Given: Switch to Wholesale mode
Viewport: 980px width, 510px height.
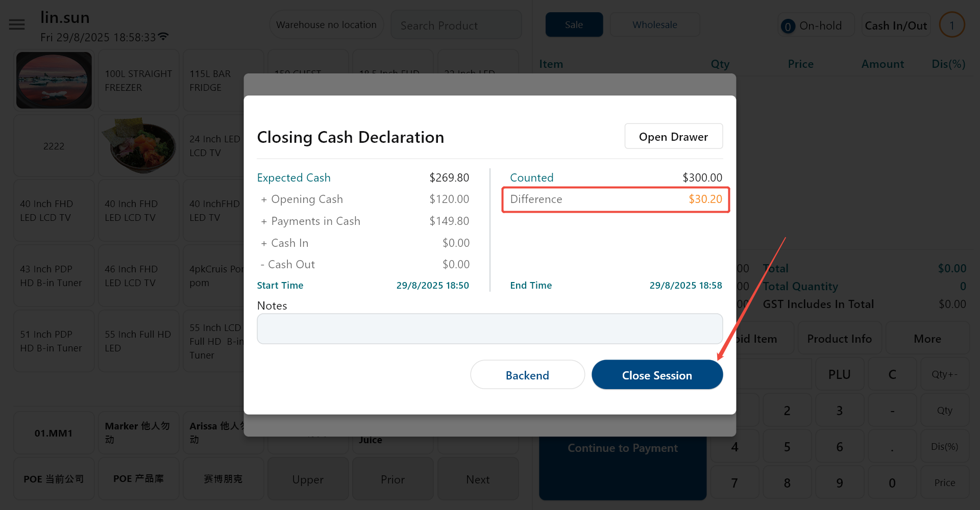Looking at the screenshot, I should (655, 24).
